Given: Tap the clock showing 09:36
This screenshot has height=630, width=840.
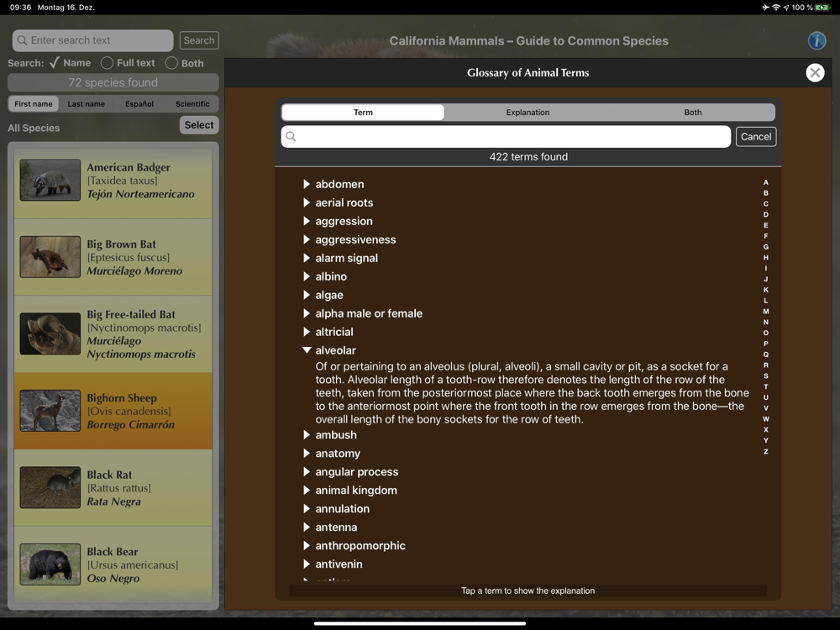Looking at the screenshot, I should click(20, 8).
